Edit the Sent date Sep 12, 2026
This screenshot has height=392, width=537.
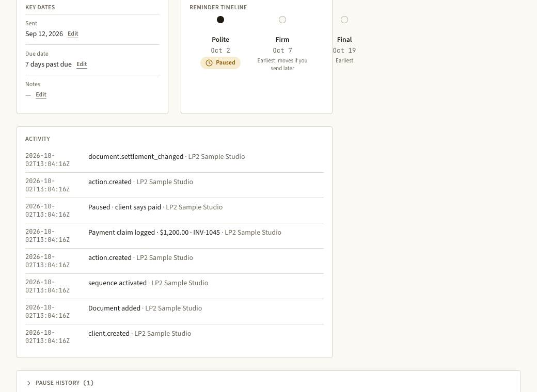73,34
